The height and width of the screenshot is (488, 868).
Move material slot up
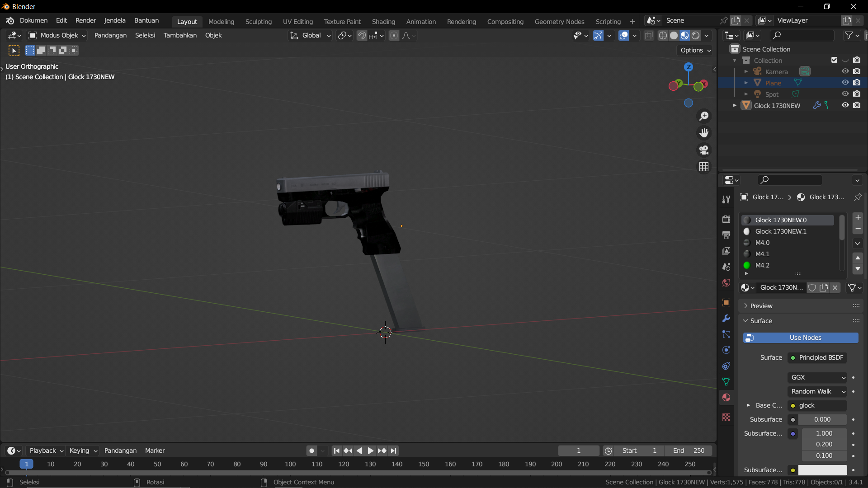858,258
